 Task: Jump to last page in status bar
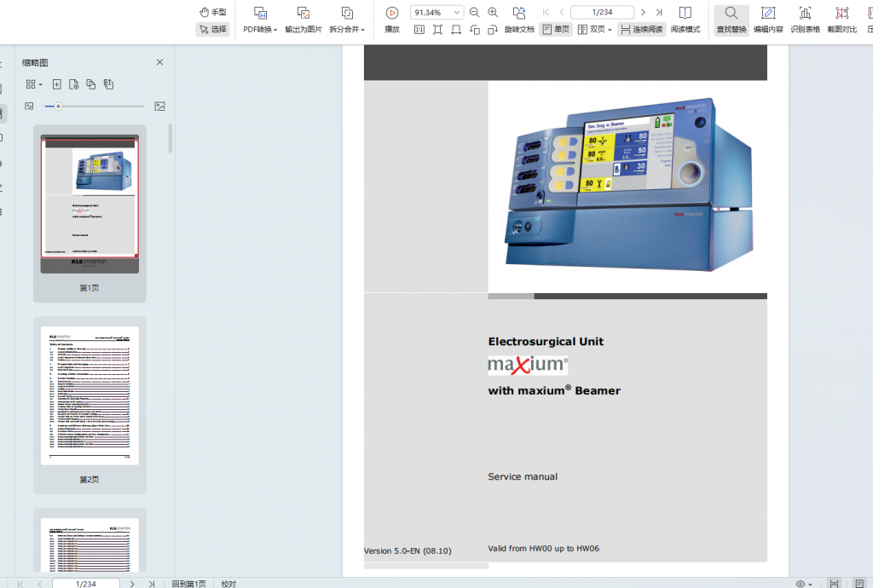point(152,584)
